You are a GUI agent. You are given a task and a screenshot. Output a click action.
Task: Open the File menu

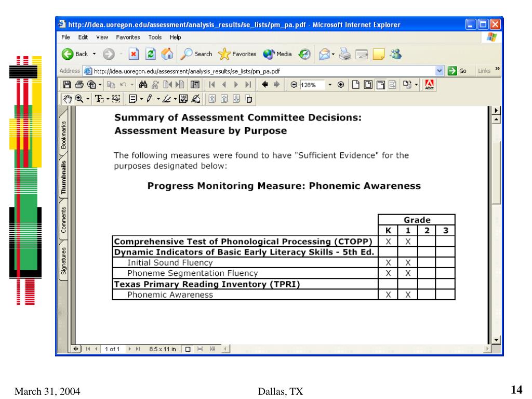[x=65, y=37]
